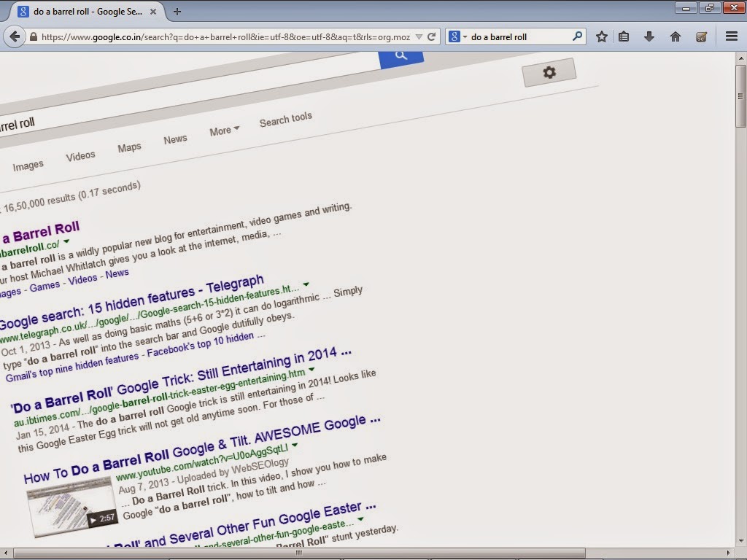Click 'Uploaded by WebSEOlogy' text
Screen dimensions: 747x560
pyautogui.click(x=234, y=470)
